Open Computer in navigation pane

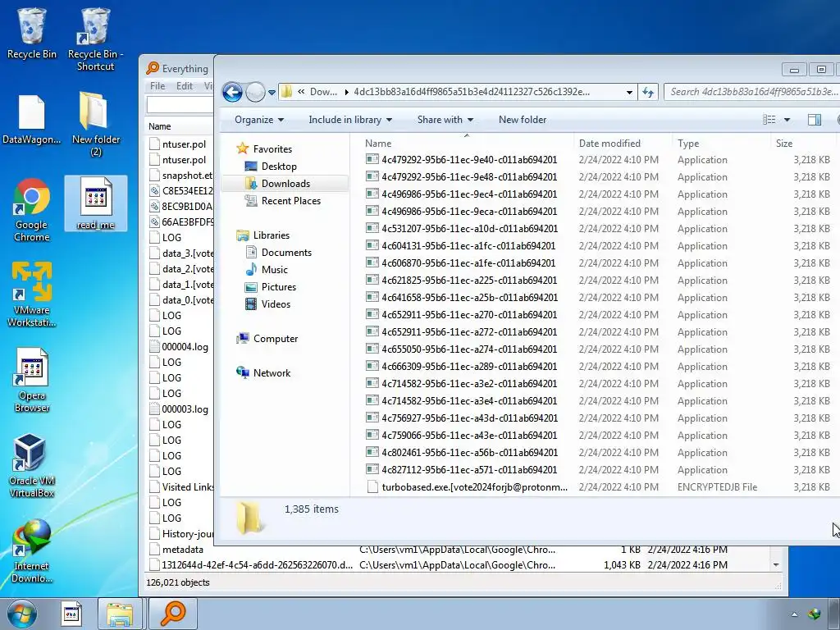(x=276, y=339)
